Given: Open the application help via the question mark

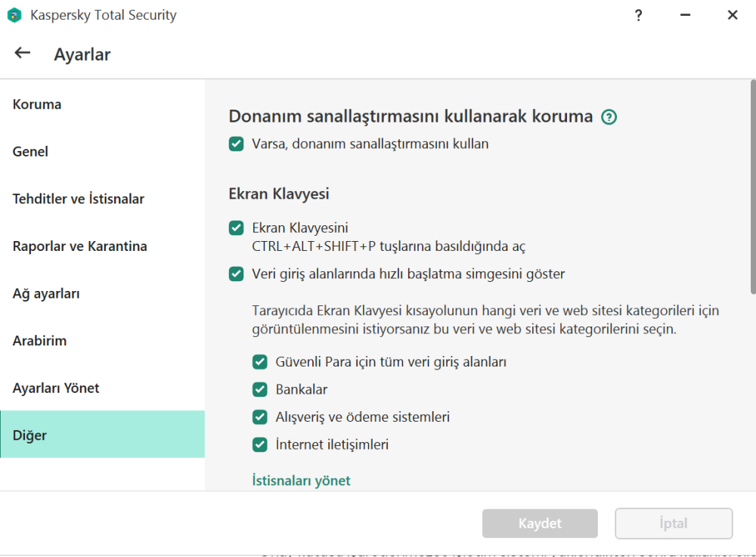Looking at the screenshot, I should 638,14.
